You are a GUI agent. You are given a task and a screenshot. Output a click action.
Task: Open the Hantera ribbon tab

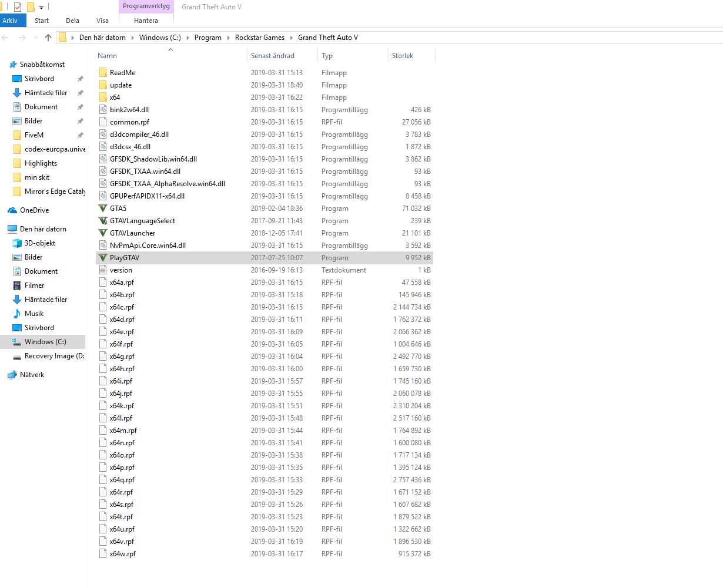pyautogui.click(x=146, y=21)
